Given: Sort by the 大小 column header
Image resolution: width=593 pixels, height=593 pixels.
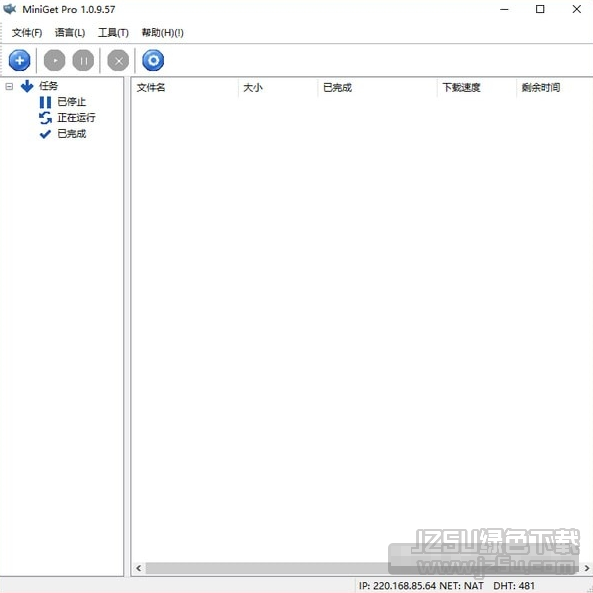Looking at the screenshot, I should click(278, 88).
